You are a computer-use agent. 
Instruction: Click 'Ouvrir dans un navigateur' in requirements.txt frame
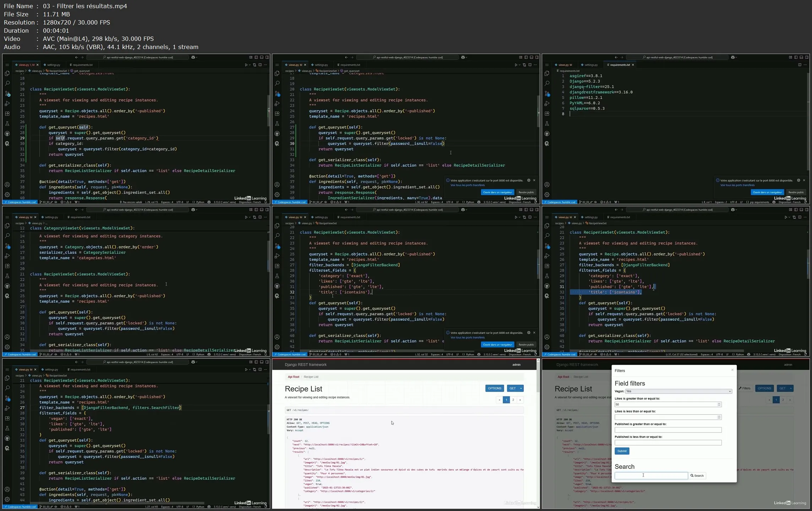[x=767, y=192]
